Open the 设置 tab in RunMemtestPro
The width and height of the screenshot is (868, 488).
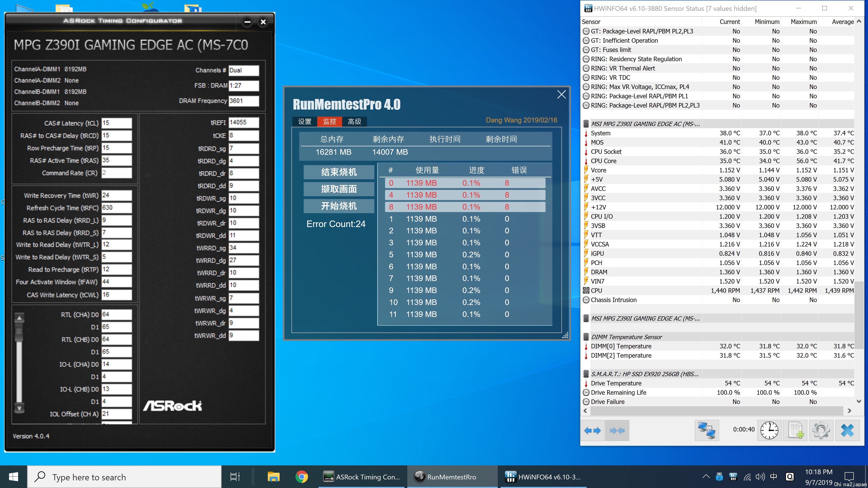click(305, 121)
